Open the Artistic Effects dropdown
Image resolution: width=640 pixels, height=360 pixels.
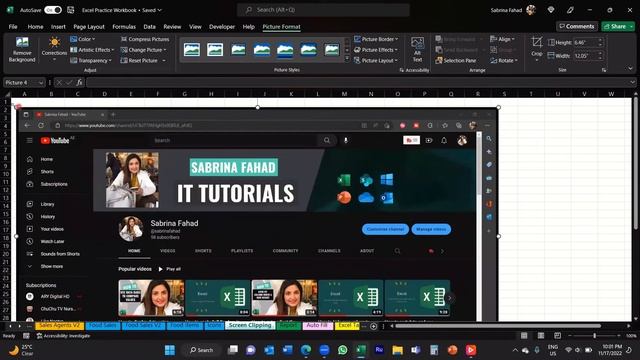point(92,50)
